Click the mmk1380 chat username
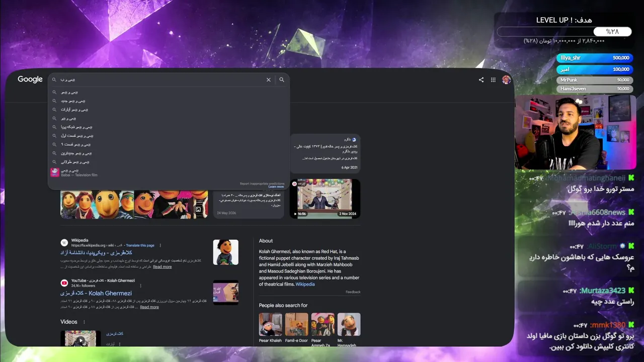Viewport: 644px width, 362px height. coord(608,325)
